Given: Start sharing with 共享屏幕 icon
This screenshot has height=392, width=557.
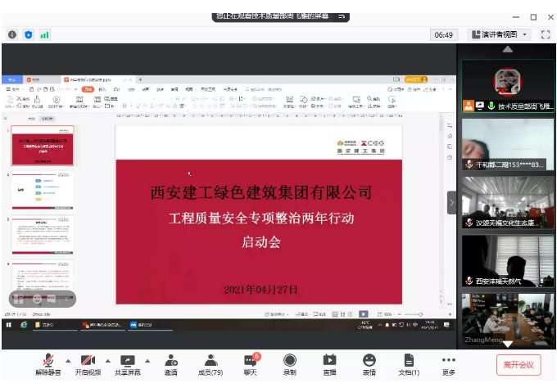Looking at the screenshot, I should [x=128, y=360].
